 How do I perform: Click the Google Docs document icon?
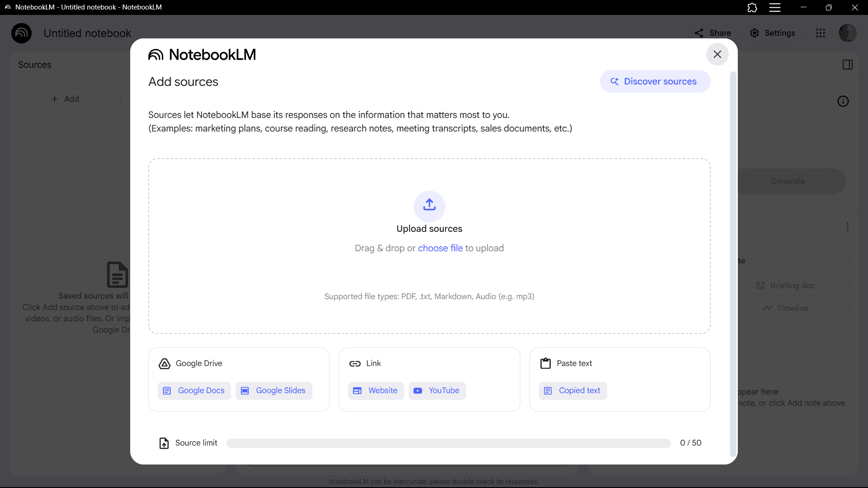tap(167, 391)
